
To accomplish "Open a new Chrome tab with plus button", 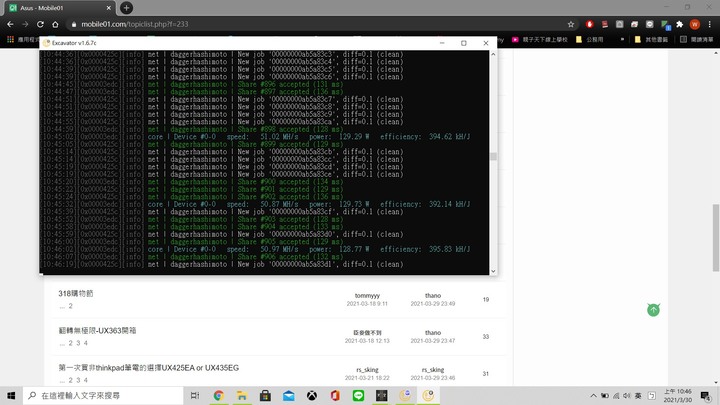I will click(126, 8).
